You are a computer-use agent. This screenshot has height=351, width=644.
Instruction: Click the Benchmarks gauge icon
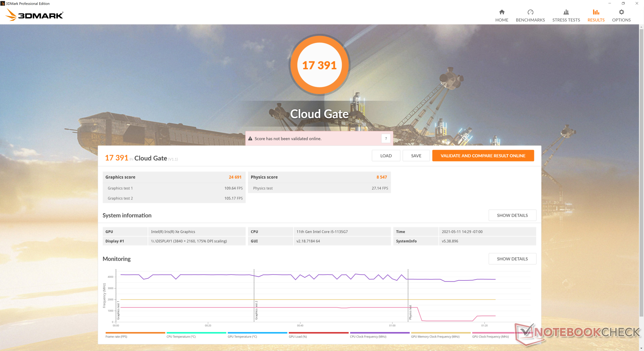pos(530,12)
